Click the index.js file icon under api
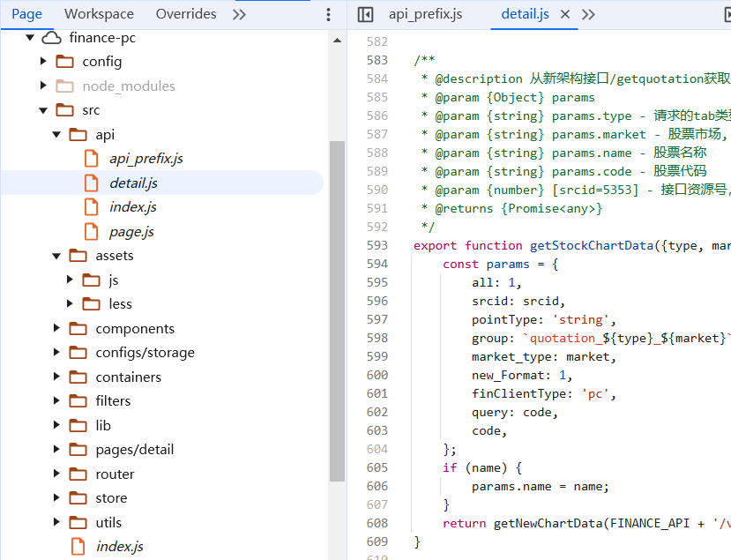 (92, 207)
